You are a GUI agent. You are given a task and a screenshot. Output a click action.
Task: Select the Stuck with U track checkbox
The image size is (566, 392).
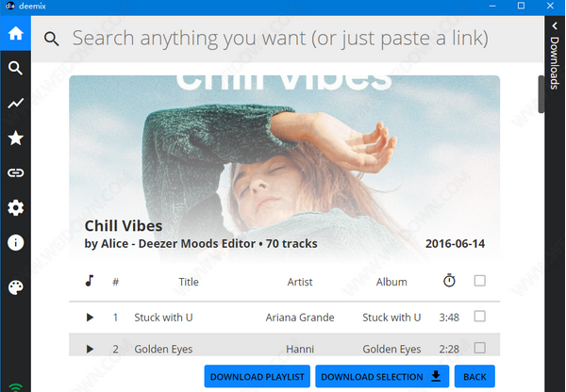tap(479, 317)
